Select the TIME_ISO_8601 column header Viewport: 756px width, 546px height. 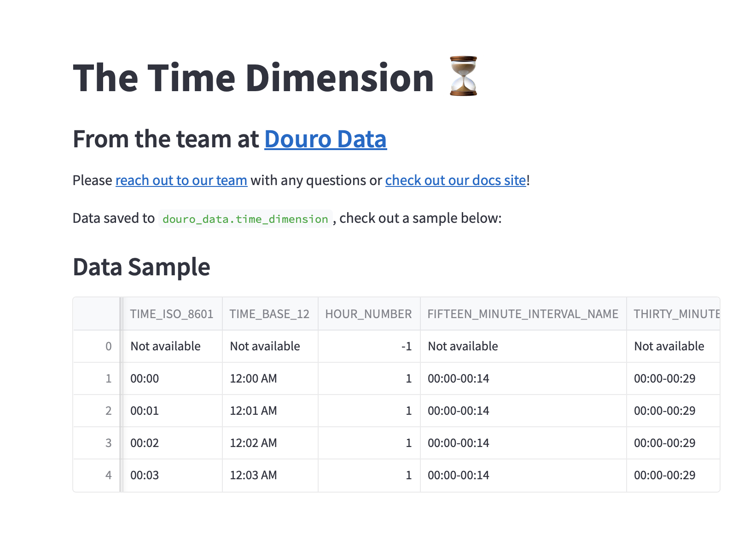click(172, 314)
